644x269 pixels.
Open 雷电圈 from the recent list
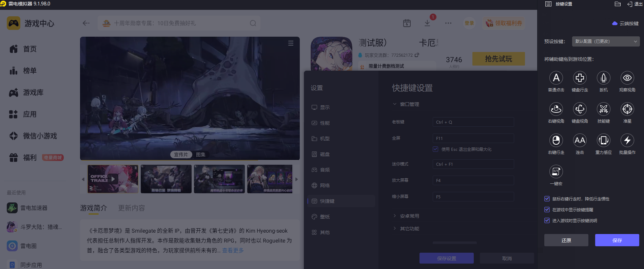22,246
